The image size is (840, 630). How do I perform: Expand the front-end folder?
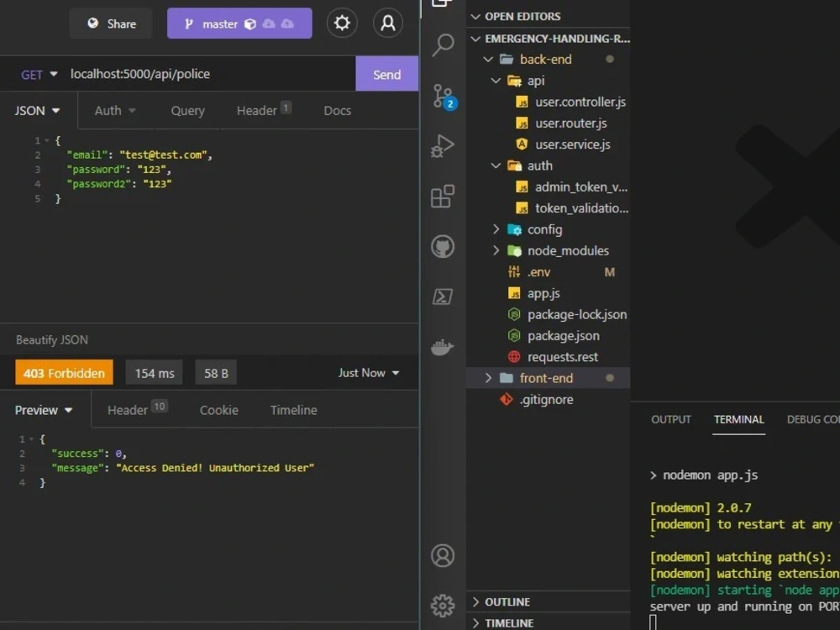488,378
